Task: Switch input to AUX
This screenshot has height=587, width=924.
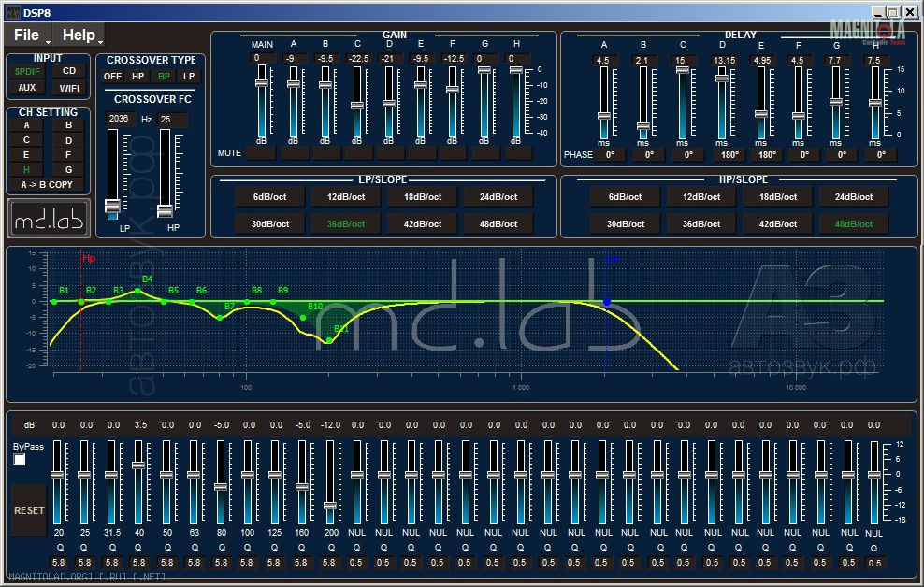Action: coord(27,88)
